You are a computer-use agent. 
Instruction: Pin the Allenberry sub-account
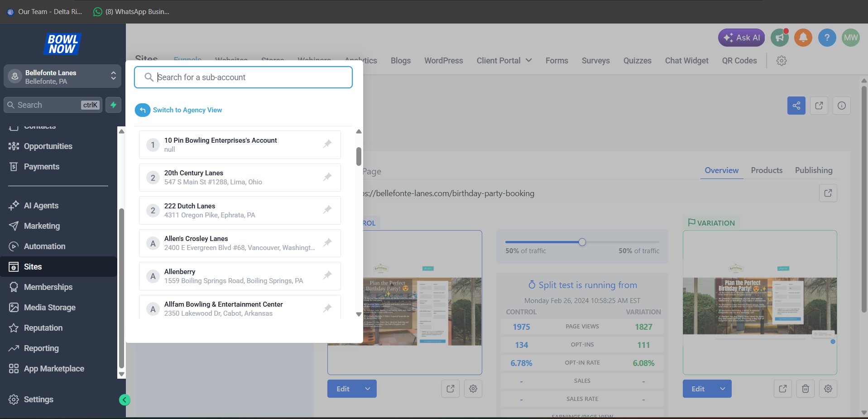tap(327, 275)
